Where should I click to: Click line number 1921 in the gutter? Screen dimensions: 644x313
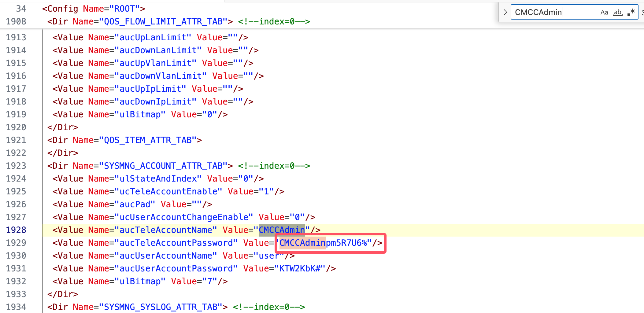point(16,140)
